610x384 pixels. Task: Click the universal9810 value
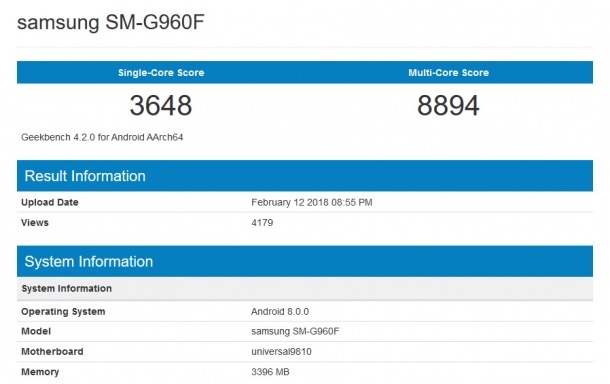tap(281, 352)
